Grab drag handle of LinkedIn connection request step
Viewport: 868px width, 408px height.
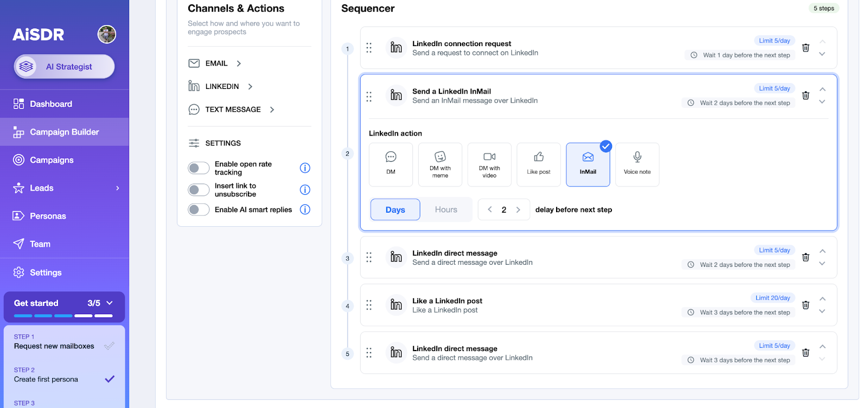tap(369, 48)
